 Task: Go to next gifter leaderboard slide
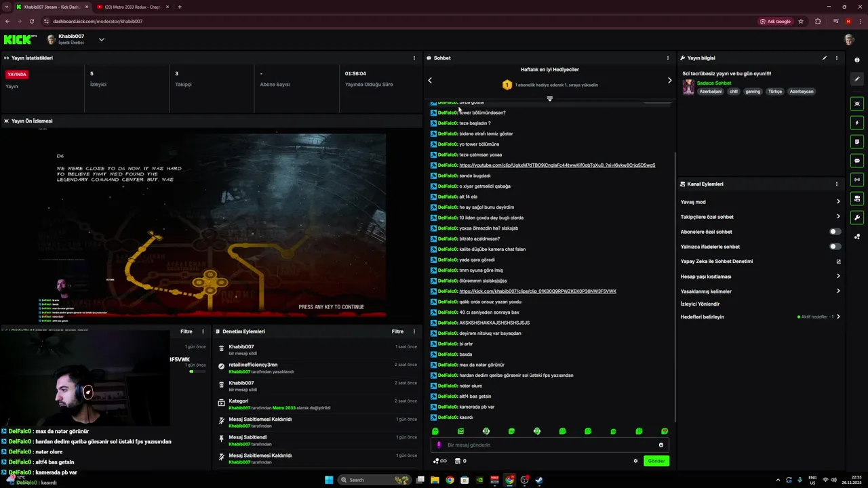click(669, 81)
